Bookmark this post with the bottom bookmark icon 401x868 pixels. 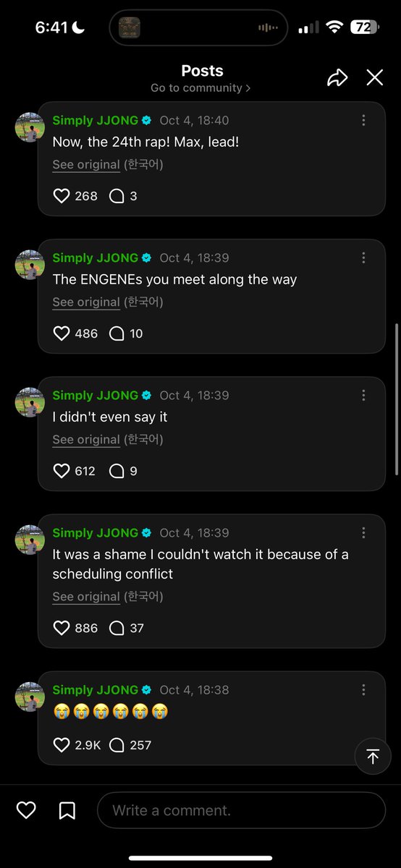(x=67, y=810)
